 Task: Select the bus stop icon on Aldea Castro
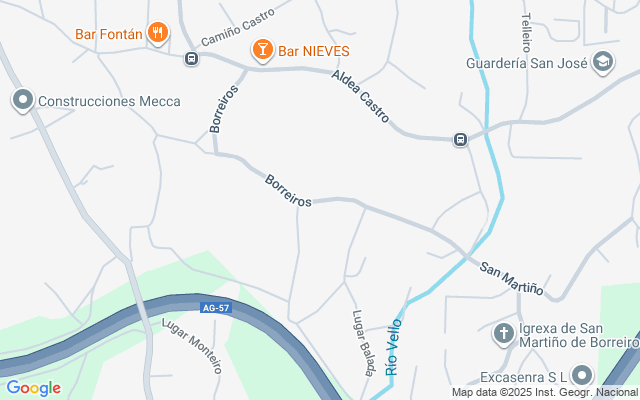tap(460, 140)
